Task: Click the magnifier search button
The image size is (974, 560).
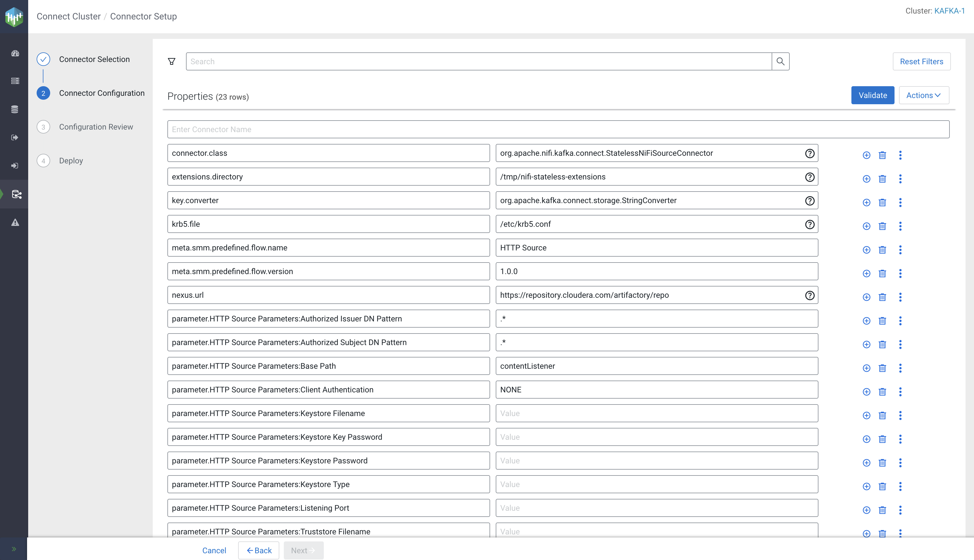Action: coord(780,61)
